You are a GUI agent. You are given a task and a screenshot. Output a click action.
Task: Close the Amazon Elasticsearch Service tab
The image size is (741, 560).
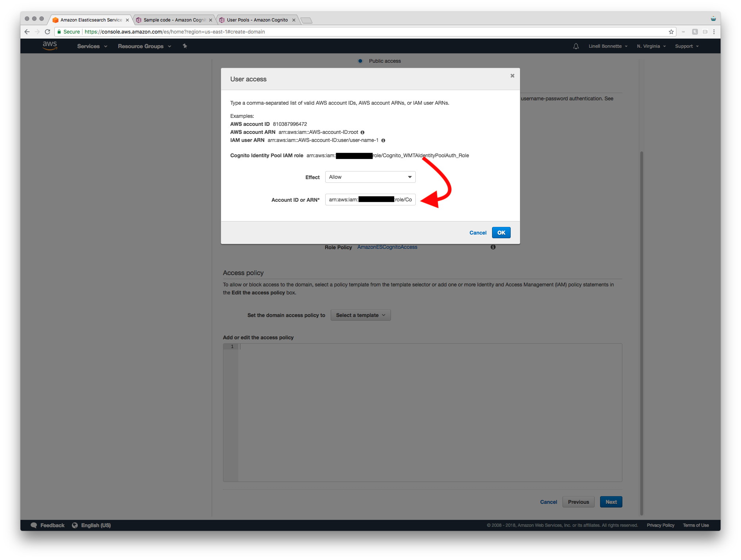click(x=127, y=20)
